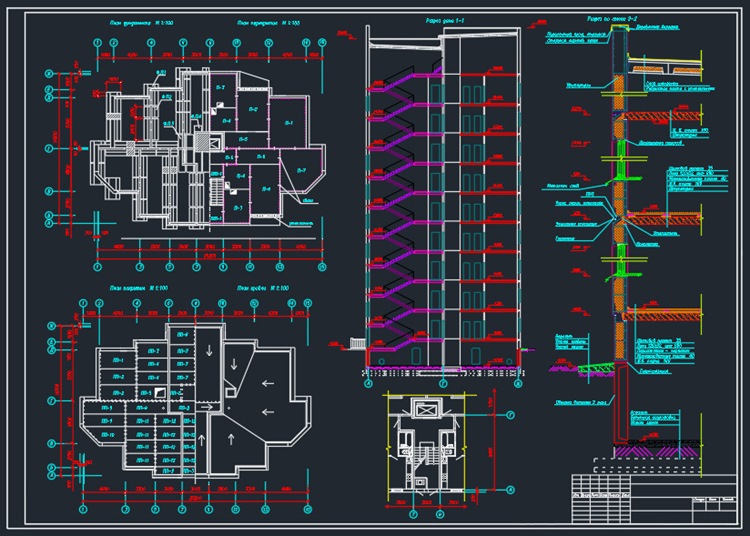Click the building section 1-1 title text
Image resolution: width=750 pixels, height=536 pixels.
click(x=445, y=21)
